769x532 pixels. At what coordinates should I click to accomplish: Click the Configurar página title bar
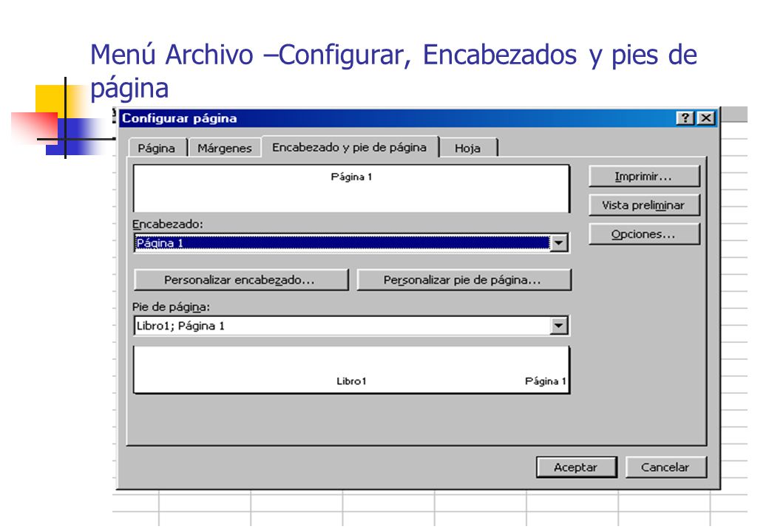click(397, 118)
